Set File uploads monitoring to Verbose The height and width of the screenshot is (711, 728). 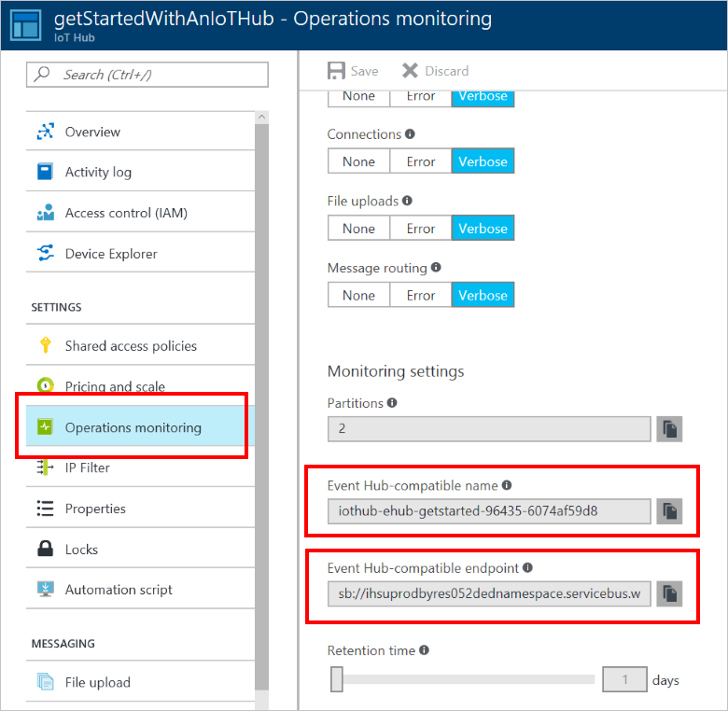[x=483, y=228]
